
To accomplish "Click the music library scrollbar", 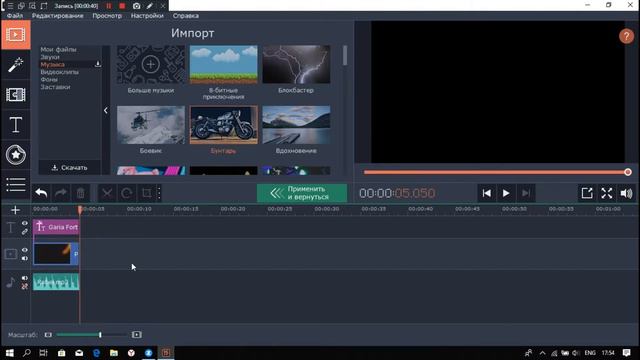I will point(345,56).
